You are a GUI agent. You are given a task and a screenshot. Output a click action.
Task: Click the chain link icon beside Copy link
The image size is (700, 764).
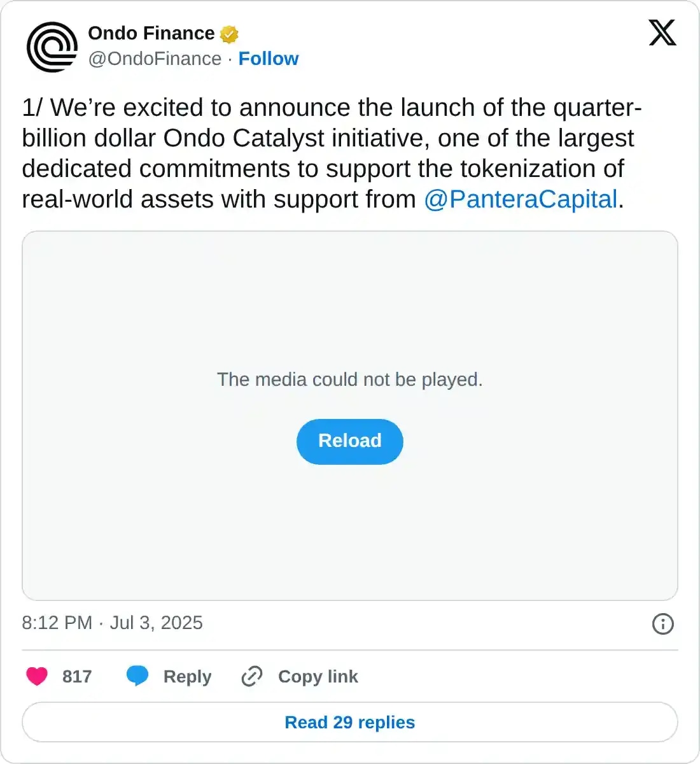(251, 676)
